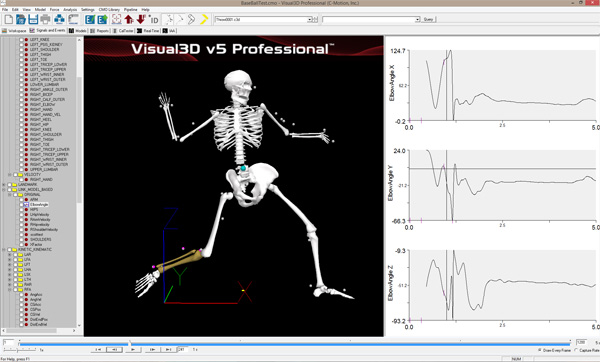Click the playback speed slider
The image size is (600, 362).
[x=19, y=349]
